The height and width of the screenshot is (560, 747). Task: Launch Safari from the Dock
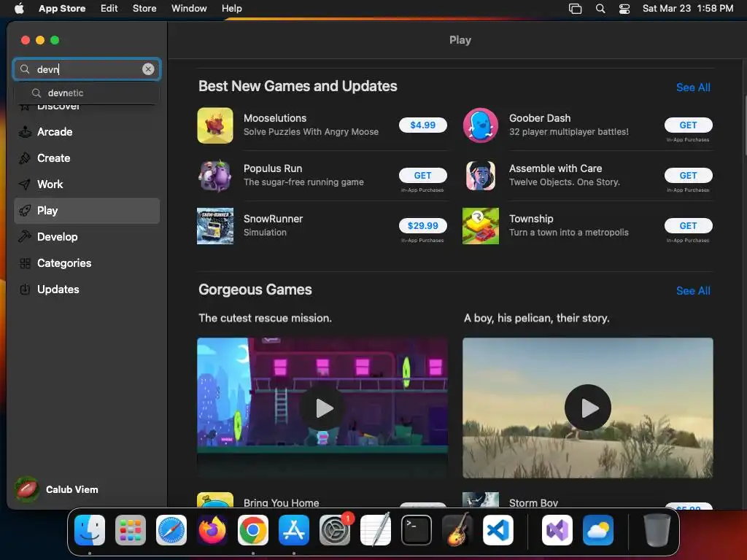[171, 530]
